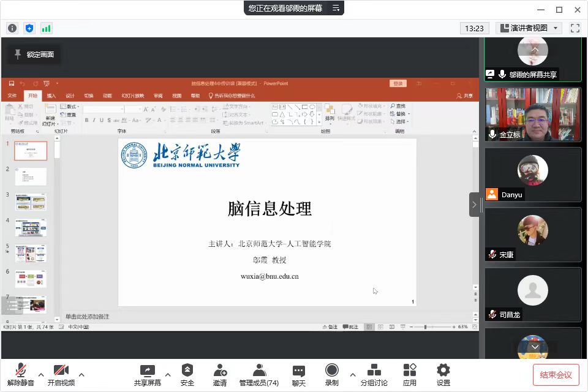Screen dimensions: 588x392
Task: Start meeting recording
Action: [x=331, y=372]
